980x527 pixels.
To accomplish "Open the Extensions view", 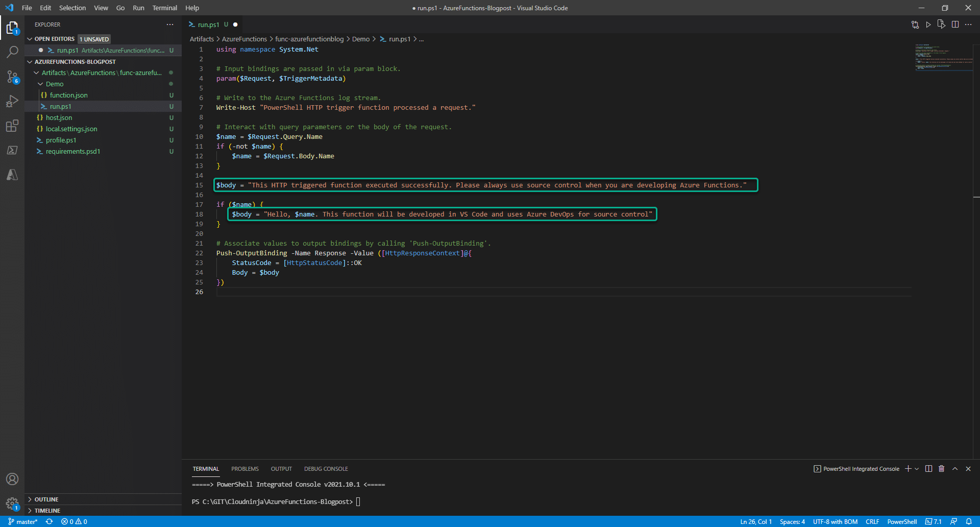I will click(x=12, y=126).
